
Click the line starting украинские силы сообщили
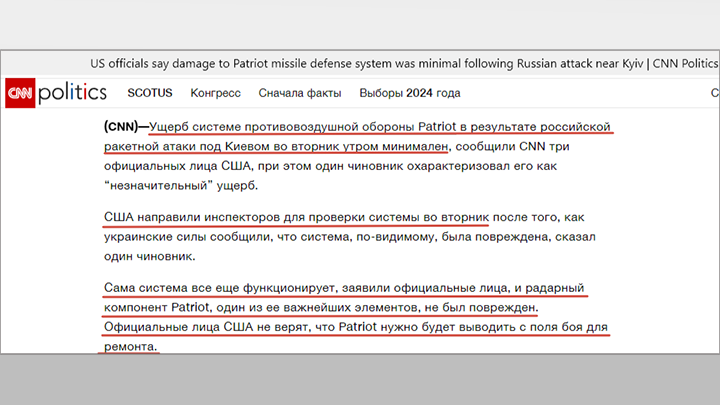[349, 237]
